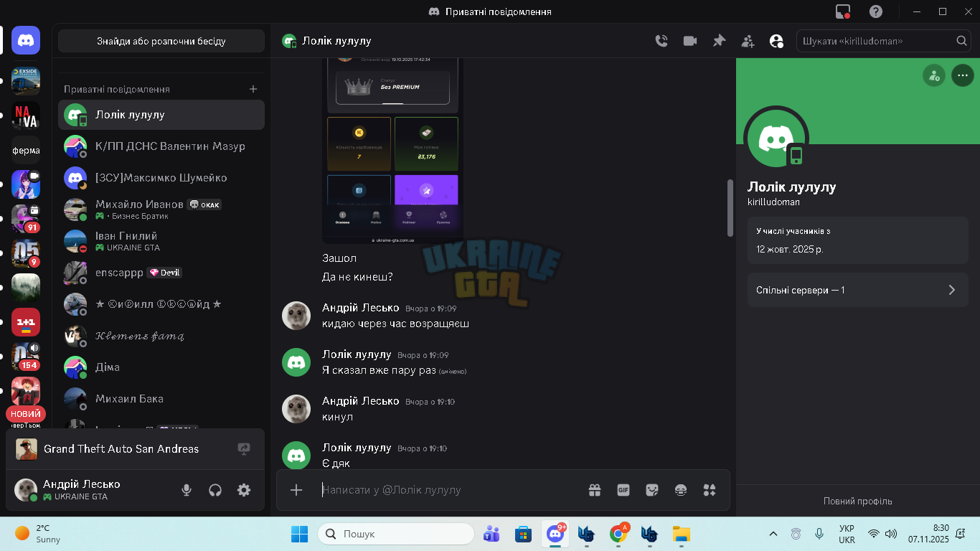Viewport: 980px width, 551px height.
Task: Open Discord help icon
Action: (876, 11)
